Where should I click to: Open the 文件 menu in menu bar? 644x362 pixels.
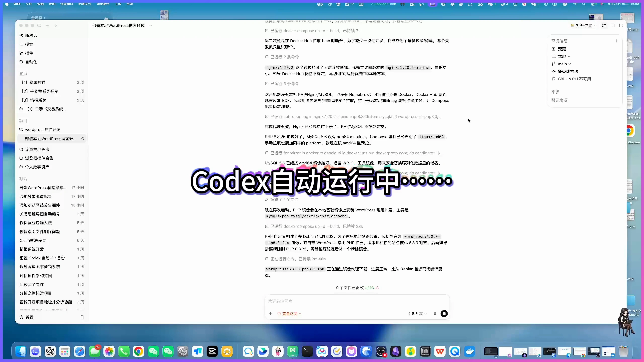[29, 4]
